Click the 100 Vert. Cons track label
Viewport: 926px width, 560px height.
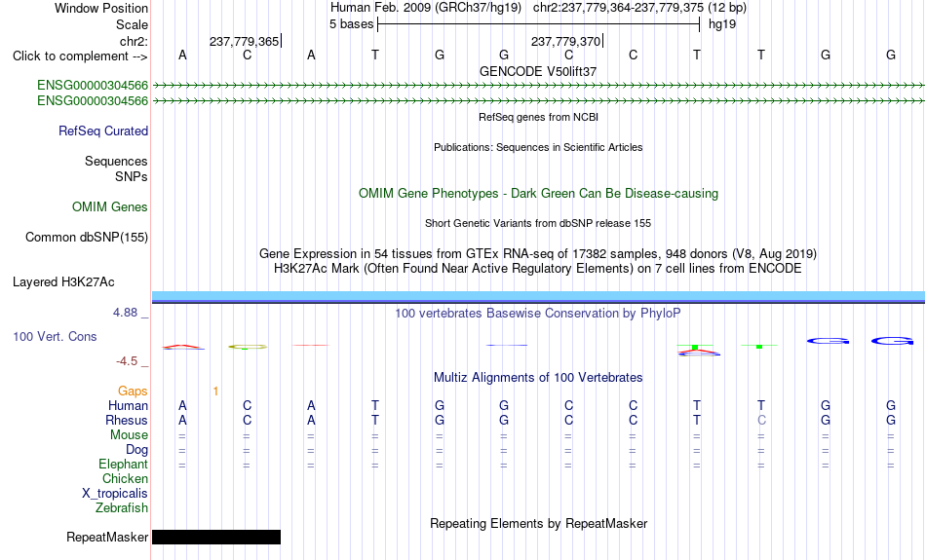pos(55,336)
